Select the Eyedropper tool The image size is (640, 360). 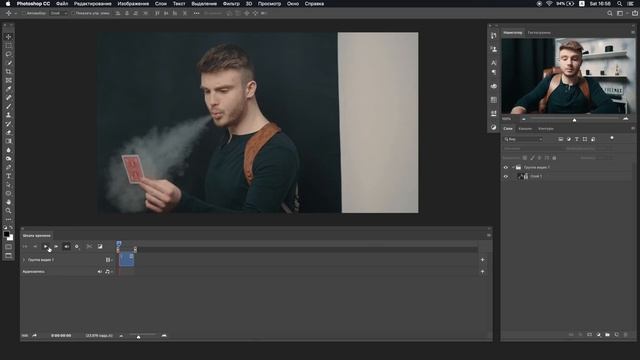[9, 89]
